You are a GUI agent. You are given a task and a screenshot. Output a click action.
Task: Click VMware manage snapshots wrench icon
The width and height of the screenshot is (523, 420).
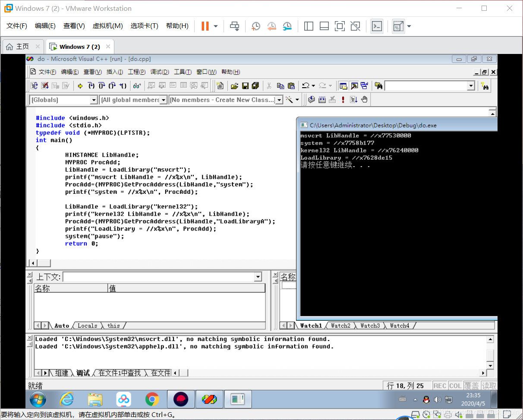[287, 26]
